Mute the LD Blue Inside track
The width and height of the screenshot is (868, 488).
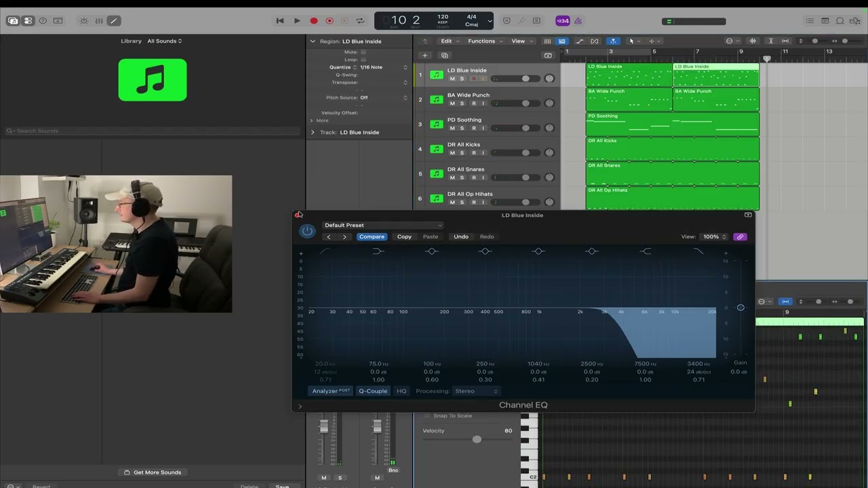click(452, 79)
